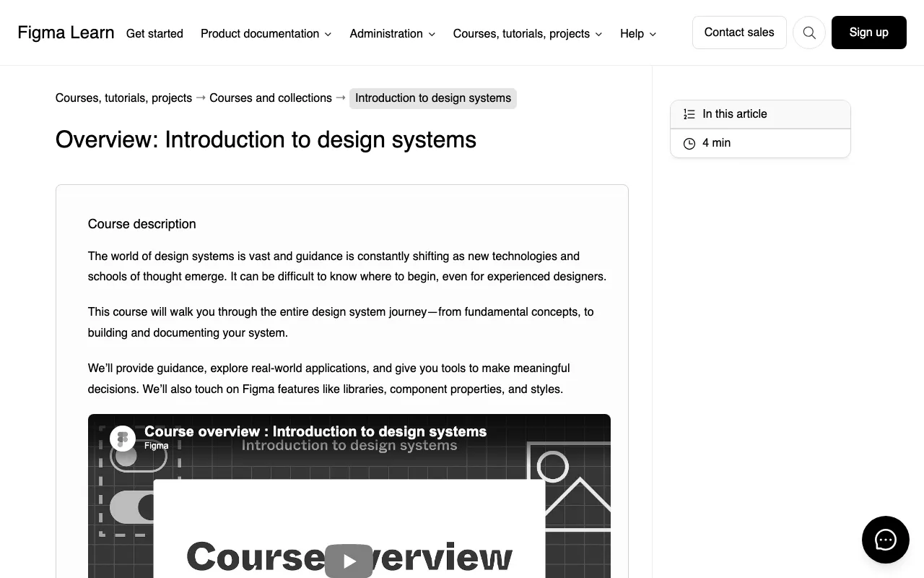The width and height of the screenshot is (924, 578).
Task: Click the search magnifier icon
Action: tap(809, 33)
